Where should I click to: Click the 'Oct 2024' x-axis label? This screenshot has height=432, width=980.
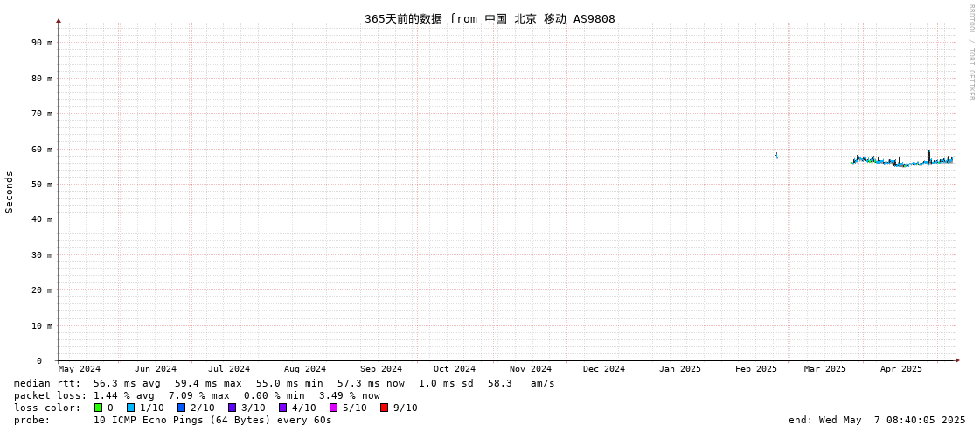pos(455,369)
